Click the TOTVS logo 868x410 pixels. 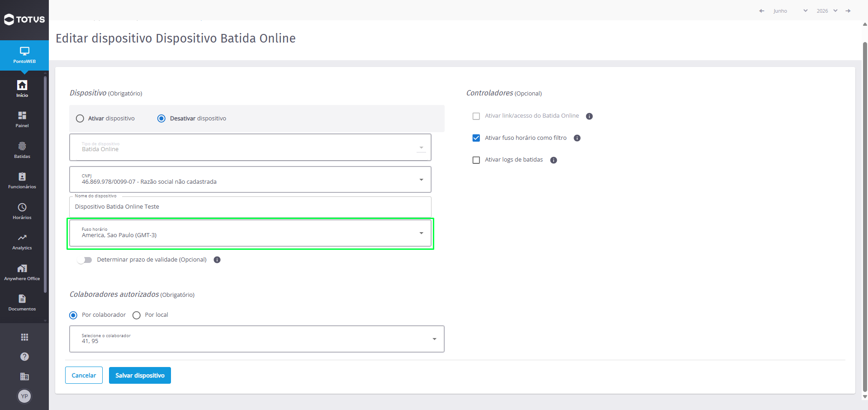24,19
